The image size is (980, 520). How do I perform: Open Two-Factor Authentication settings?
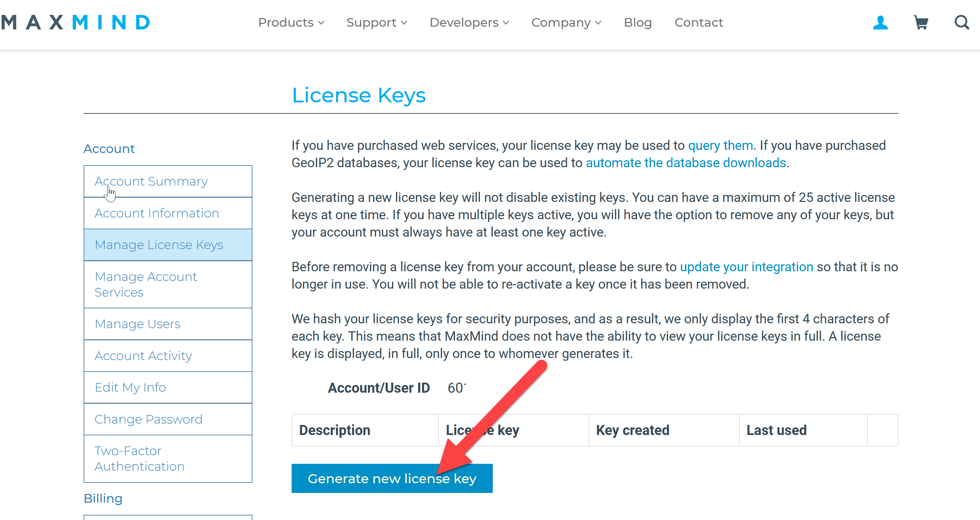coord(139,458)
